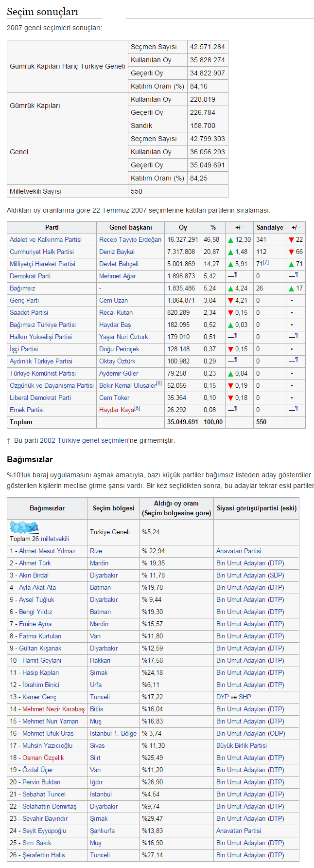Click red down arrow in Liberal Demokrat Parti row
The width and height of the screenshot is (314, 868).
(x=231, y=398)
